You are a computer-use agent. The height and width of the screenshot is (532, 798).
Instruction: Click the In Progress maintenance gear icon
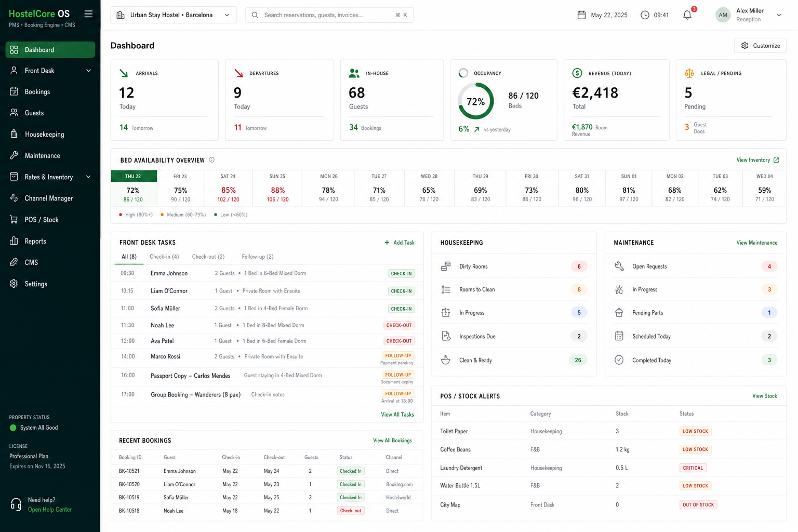[619, 289]
